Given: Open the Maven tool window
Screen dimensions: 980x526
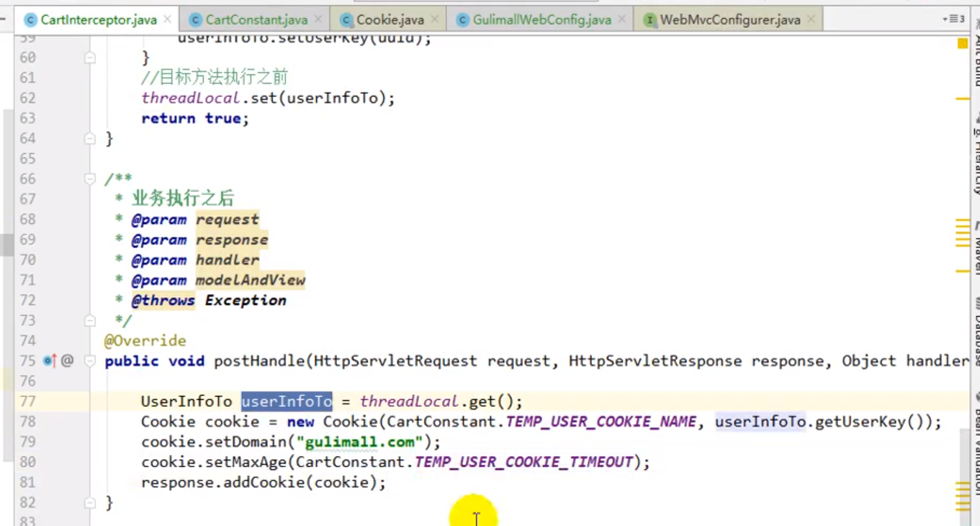Looking at the screenshot, I should (977, 248).
